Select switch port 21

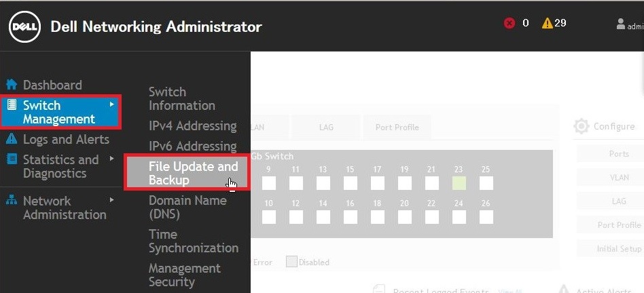[x=431, y=183]
